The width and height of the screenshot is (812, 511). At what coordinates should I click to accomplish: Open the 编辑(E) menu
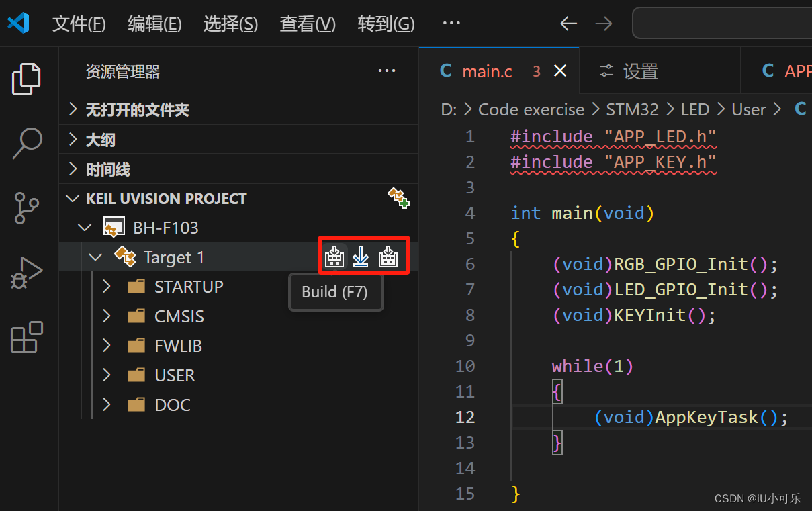point(154,24)
